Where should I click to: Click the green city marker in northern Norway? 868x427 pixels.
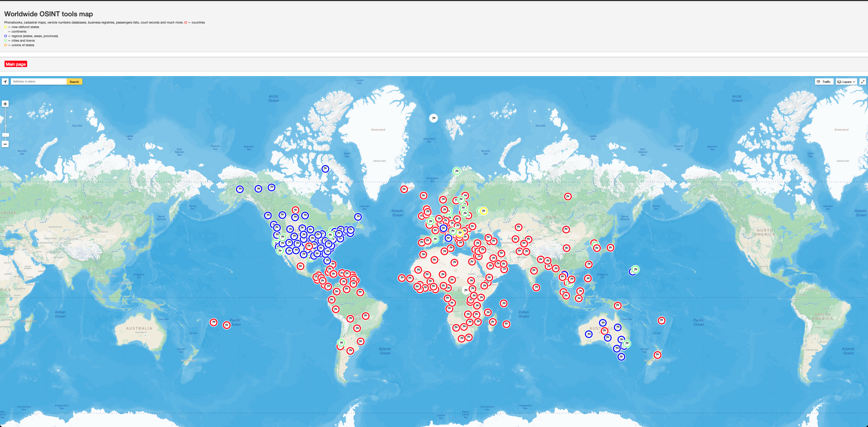click(457, 171)
